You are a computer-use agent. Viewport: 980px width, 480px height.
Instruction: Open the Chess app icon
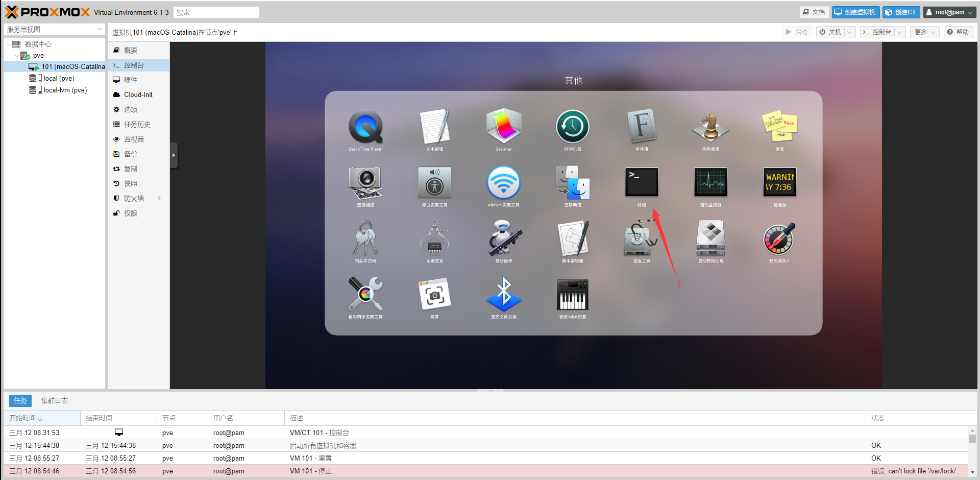point(710,127)
